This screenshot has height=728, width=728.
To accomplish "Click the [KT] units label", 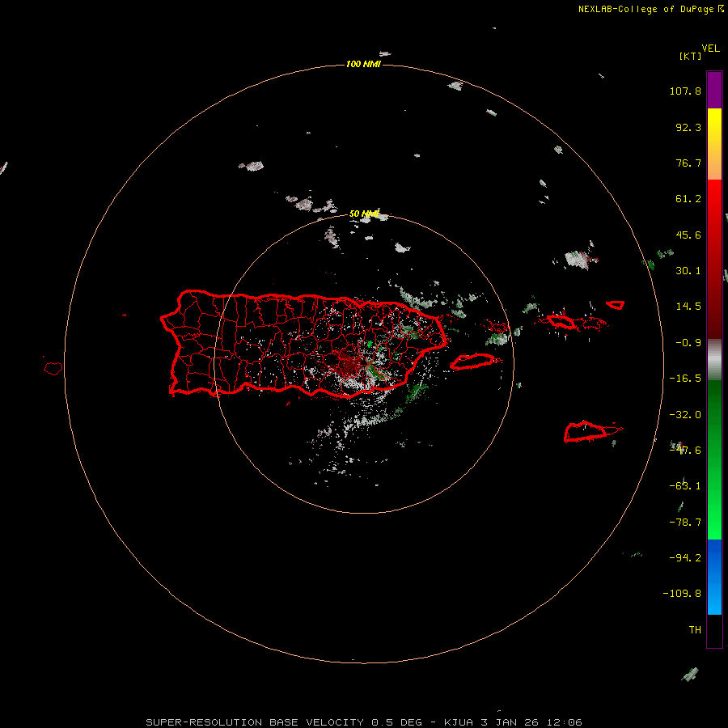I will [691, 56].
